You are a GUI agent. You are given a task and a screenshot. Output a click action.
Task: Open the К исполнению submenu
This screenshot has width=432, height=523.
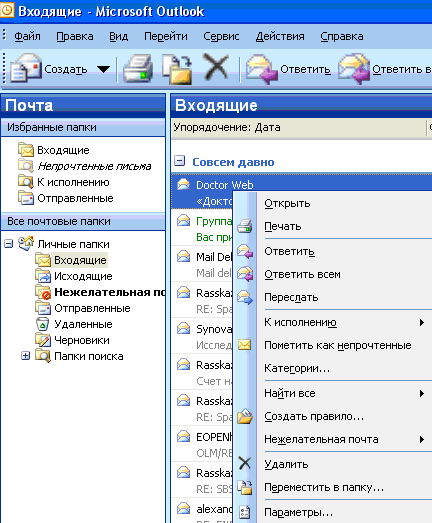click(x=334, y=322)
